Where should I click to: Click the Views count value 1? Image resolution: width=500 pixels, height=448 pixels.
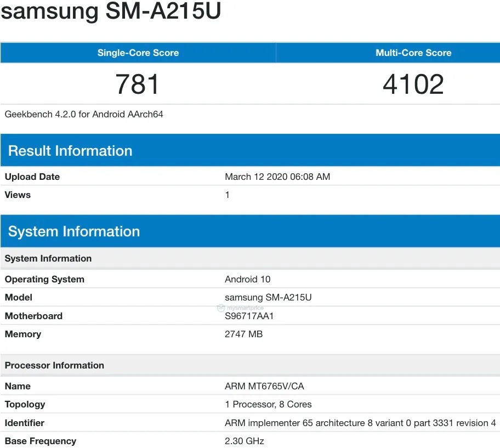tap(227, 195)
